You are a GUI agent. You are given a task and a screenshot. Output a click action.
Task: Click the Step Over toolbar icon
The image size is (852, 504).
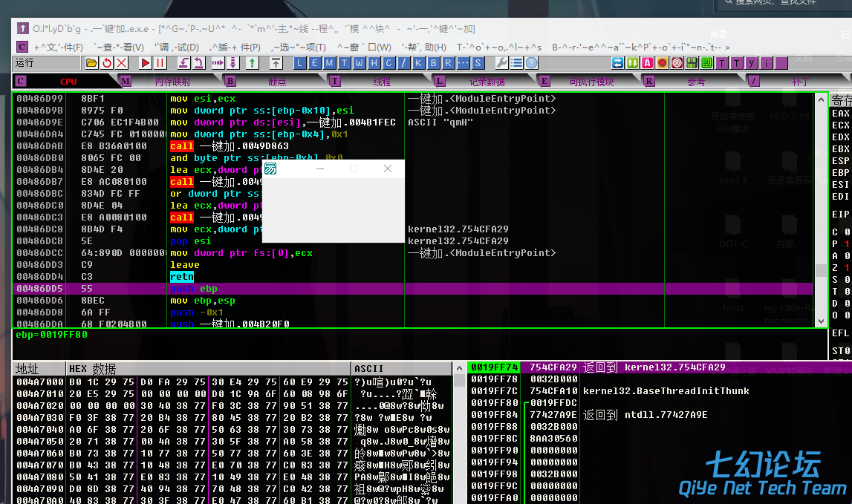(x=199, y=63)
